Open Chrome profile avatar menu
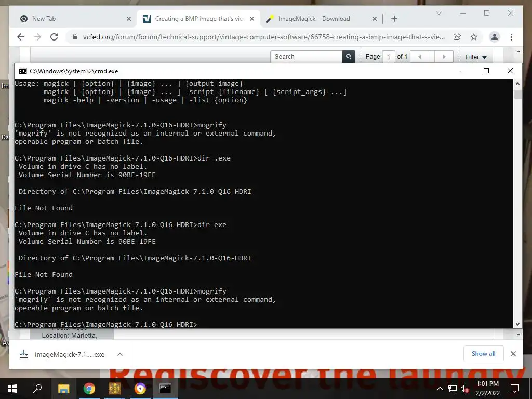Screen dimensions: 532x399 tap(495, 37)
